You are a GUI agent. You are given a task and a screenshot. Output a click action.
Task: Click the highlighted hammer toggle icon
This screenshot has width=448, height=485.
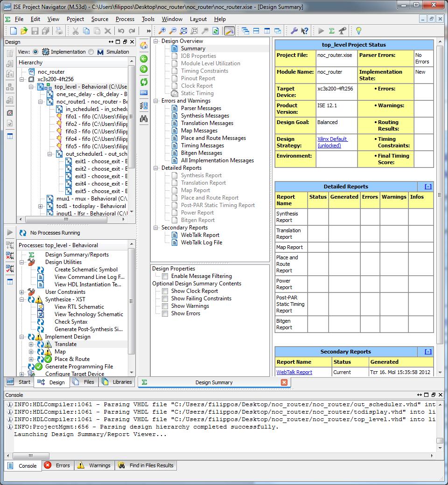(x=229, y=31)
